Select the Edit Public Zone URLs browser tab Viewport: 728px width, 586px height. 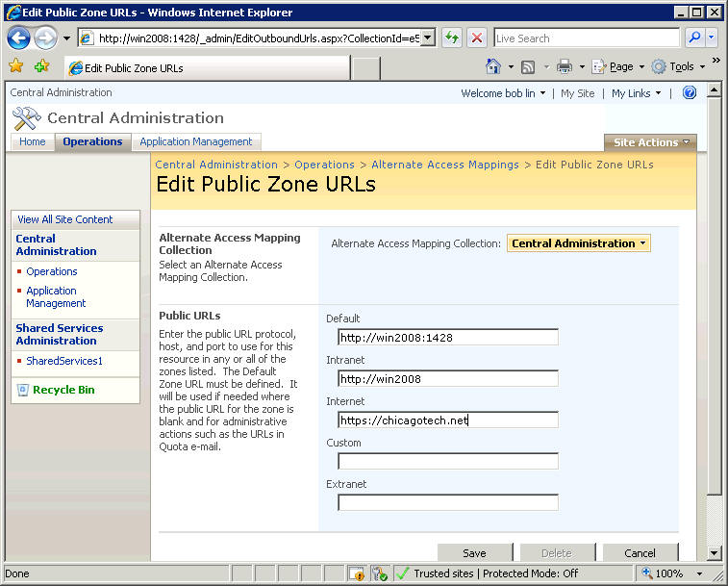pyautogui.click(x=207, y=68)
